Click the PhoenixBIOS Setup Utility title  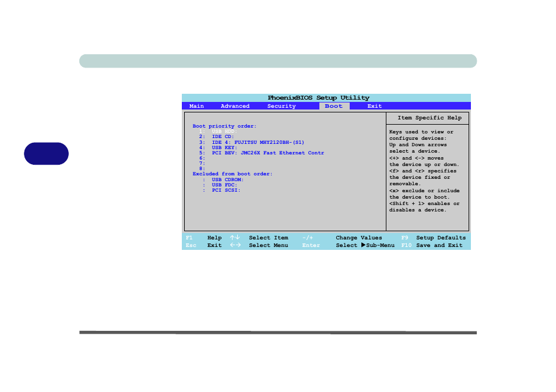click(x=318, y=97)
